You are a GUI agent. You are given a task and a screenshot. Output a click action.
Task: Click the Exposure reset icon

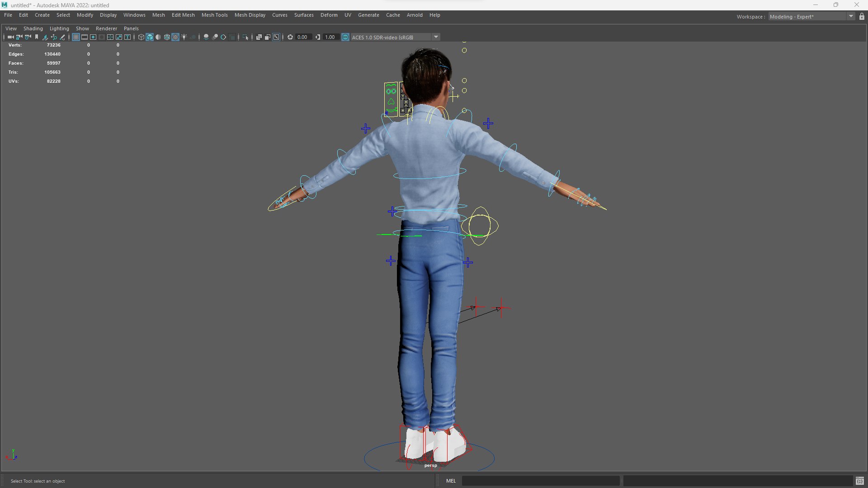[290, 37]
